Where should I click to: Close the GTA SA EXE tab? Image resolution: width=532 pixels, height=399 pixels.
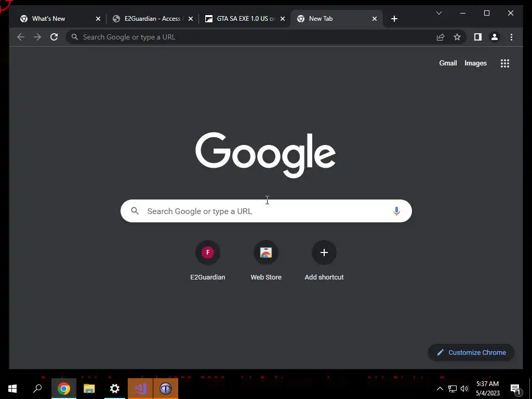[x=282, y=19]
